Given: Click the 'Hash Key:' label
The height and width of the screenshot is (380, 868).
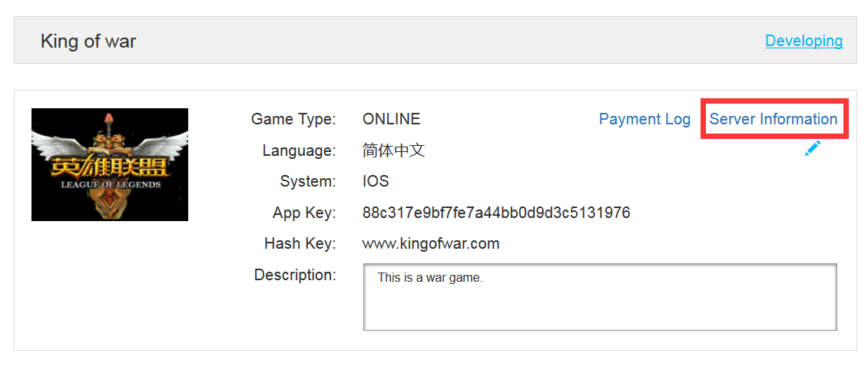Looking at the screenshot, I should point(300,244).
